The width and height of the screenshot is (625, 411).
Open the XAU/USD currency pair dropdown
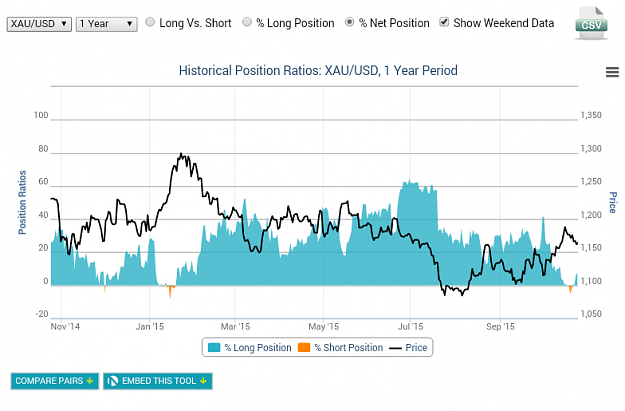pyautogui.click(x=39, y=24)
